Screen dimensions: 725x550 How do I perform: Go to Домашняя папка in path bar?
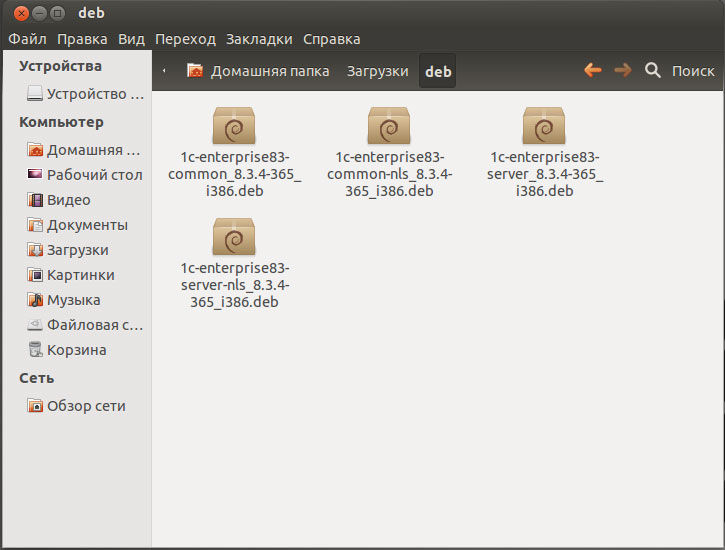[258, 71]
